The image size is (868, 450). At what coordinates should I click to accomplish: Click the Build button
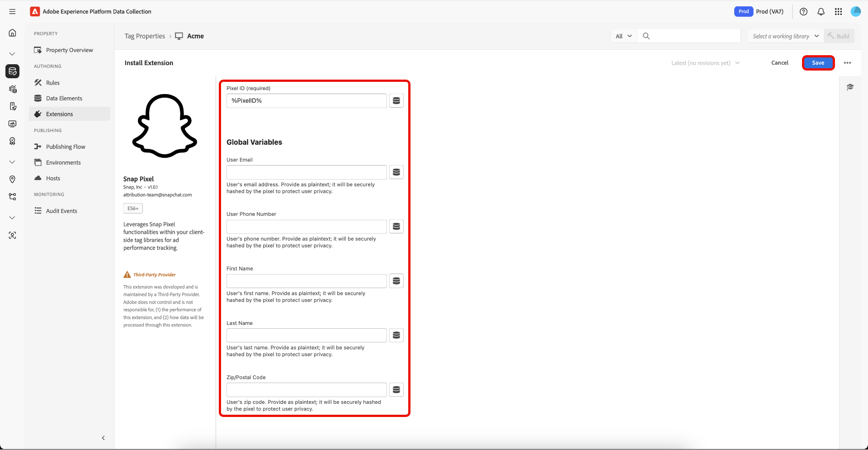pyautogui.click(x=839, y=36)
